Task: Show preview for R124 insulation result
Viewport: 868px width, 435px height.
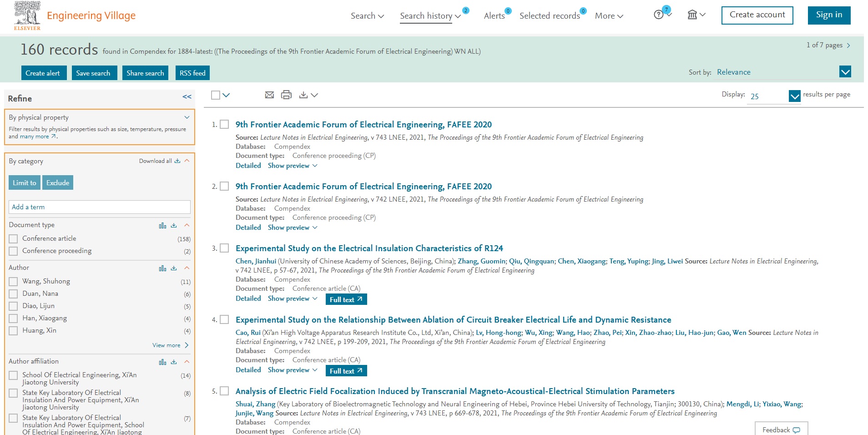Action: click(x=293, y=298)
